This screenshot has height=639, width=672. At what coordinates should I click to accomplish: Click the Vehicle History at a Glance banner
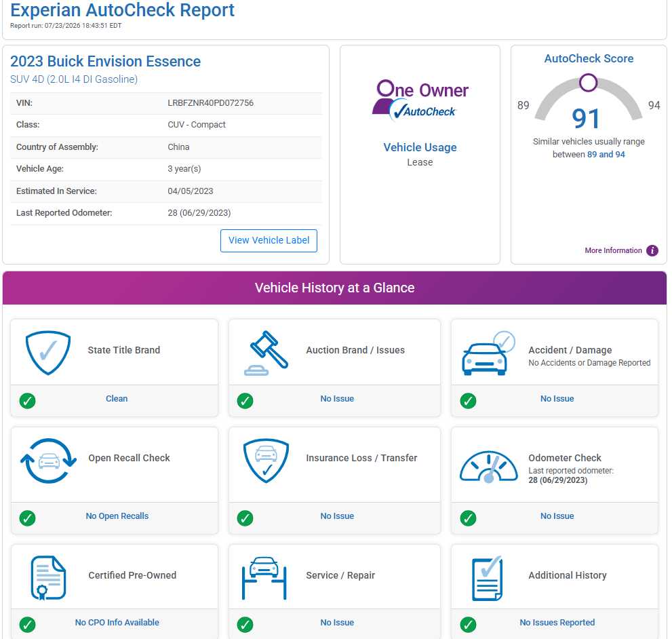pyautogui.click(x=335, y=288)
